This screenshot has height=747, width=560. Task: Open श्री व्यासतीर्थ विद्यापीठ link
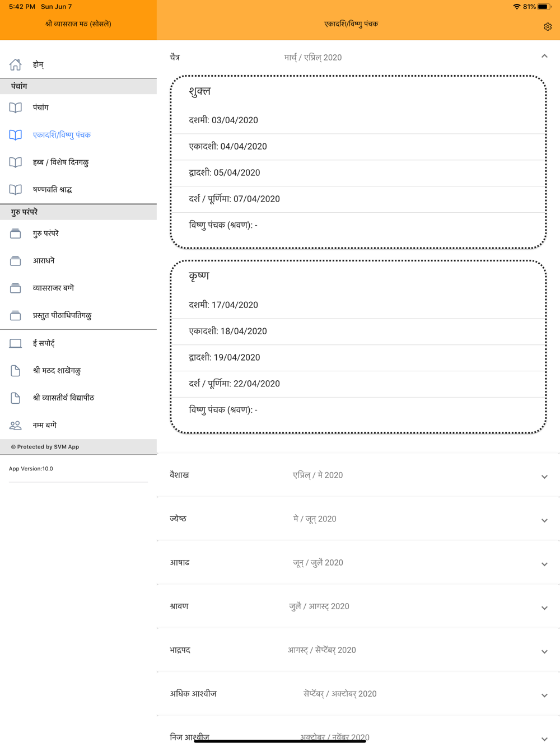pyautogui.click(x=63, y=398)
